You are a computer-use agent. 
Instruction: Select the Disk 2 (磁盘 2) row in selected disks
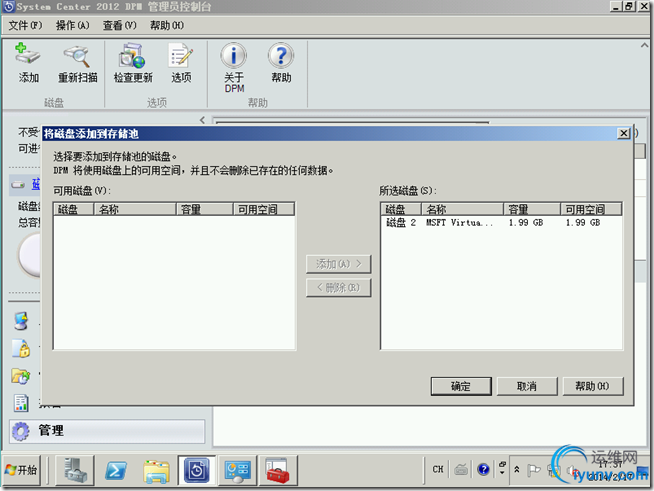501,222
